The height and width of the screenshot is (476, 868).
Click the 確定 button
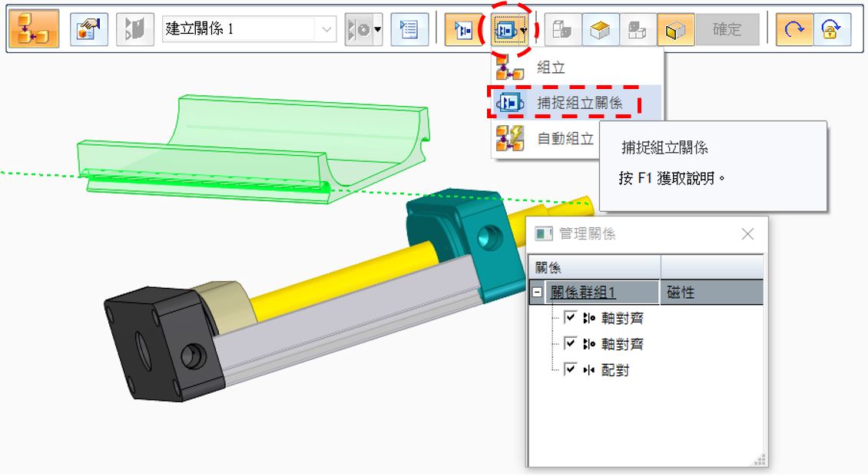[x=727, y=29]
